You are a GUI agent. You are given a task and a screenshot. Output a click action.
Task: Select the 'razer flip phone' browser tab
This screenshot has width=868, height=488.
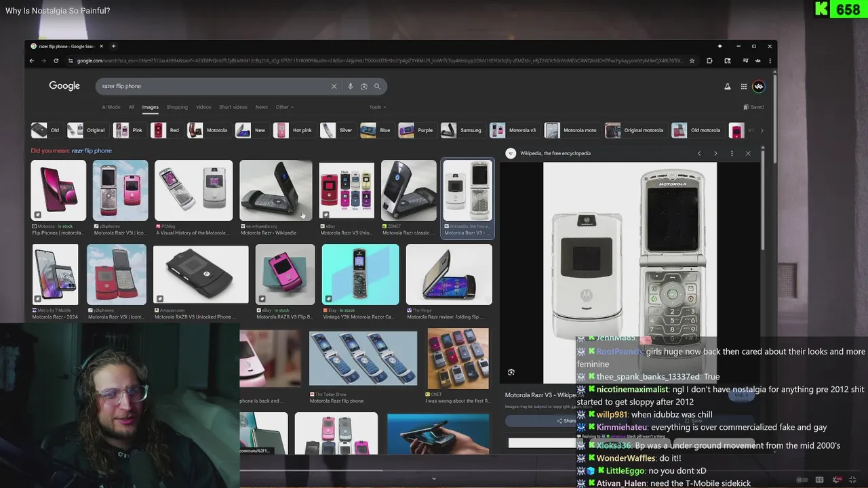[x=66, y=46]
